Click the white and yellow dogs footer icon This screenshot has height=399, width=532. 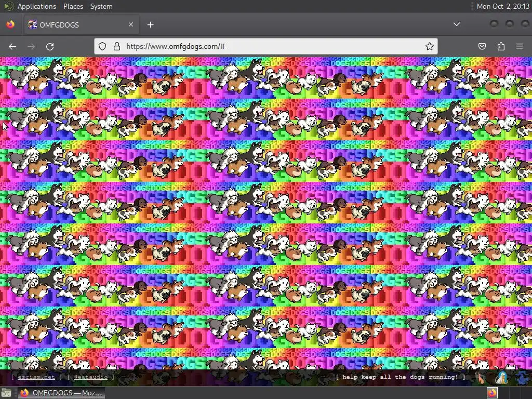tap(502, 377)
